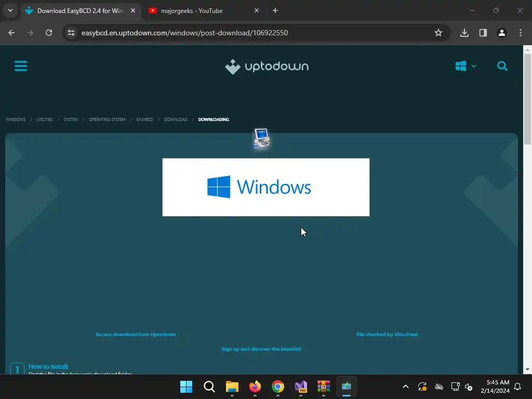Click the Uptodown logo
532x399 pixels.
[x=267, y=66]
